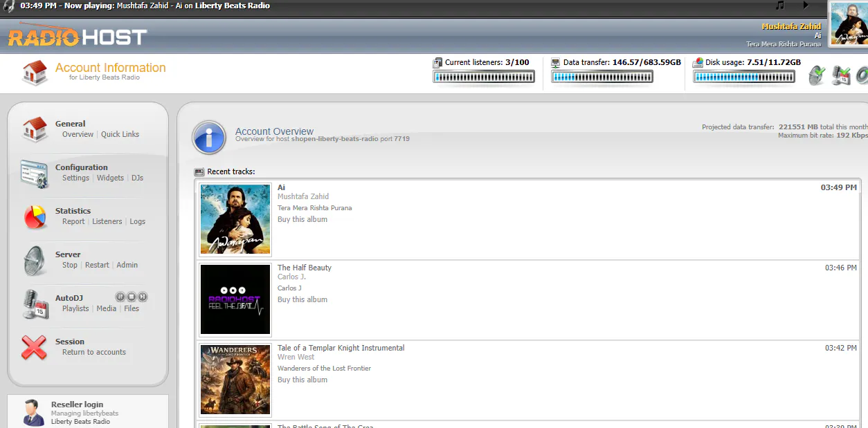
Task: Open the Server Admin link
Action: point(127,265)
